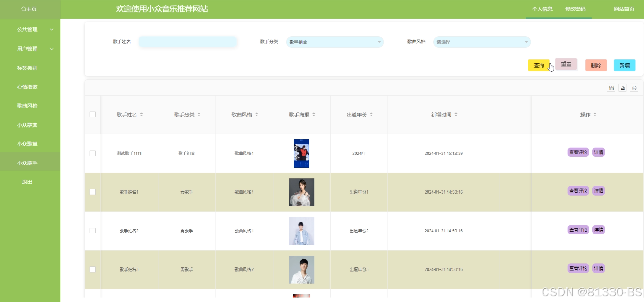Sort by 歌曲风格 using its sort arrows
The width and height of the screenshot is (644, 302).
[x=256, y=115]
